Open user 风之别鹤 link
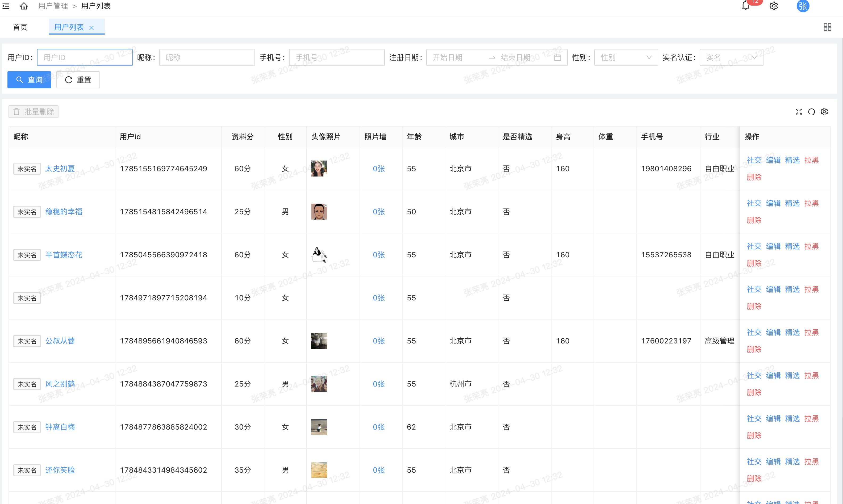The height and width of the screenshot is (504, 843). 60,384
